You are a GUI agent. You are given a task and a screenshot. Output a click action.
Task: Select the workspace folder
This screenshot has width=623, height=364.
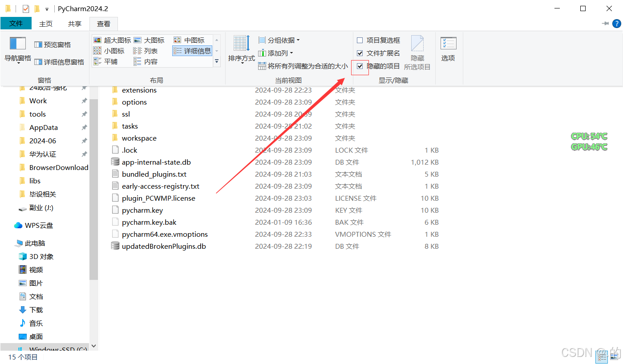[x=139, y=138]
